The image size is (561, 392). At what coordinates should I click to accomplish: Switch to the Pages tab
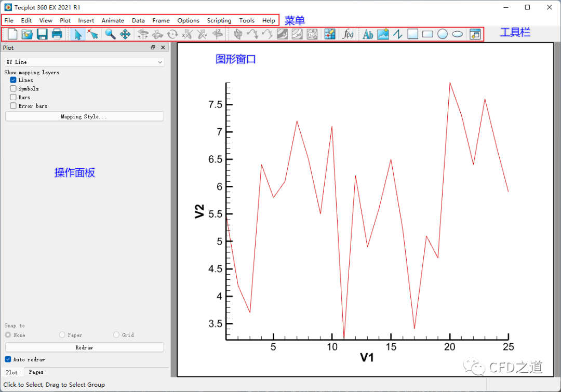36,372
